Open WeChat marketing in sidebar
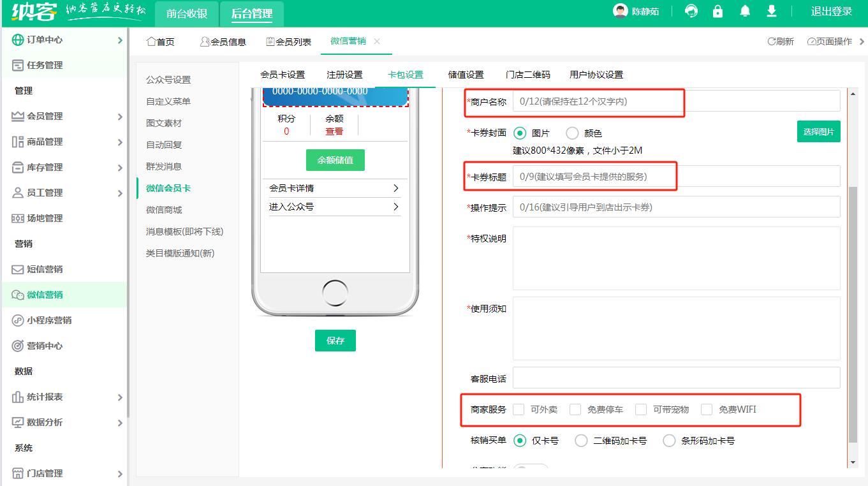Viewport: 868px width, 486px height. [45, 295]
